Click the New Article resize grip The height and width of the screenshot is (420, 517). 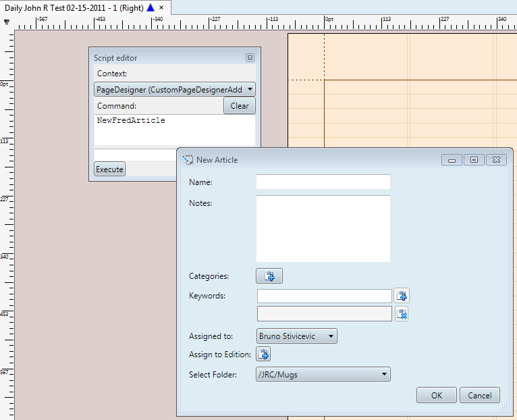[503, 406]
